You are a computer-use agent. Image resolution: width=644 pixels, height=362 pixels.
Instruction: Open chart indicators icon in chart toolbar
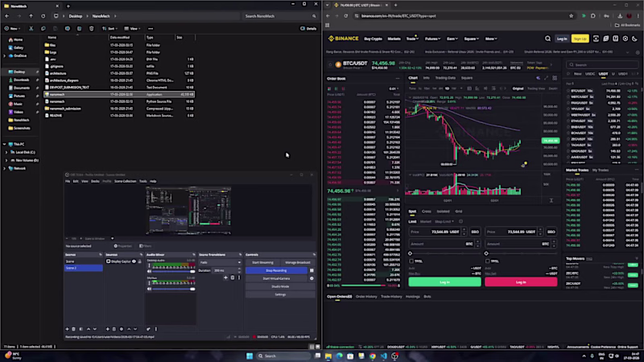(477, 88)
